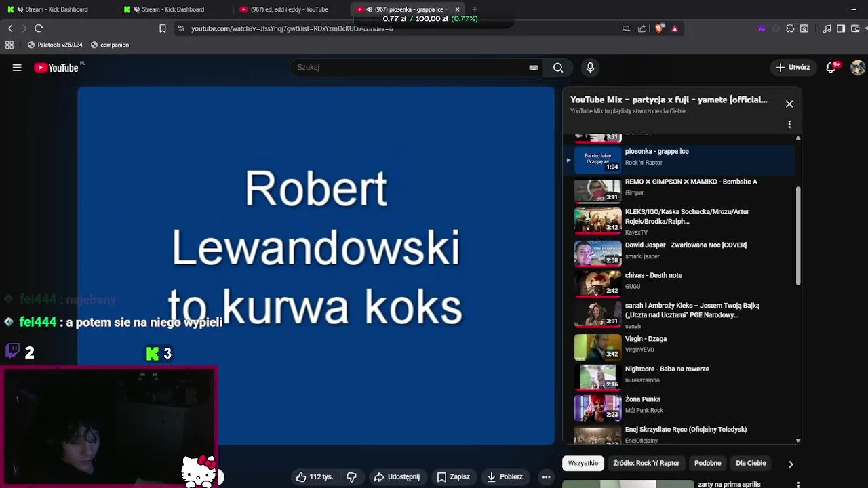
Task: Click the Utwórz create button
Action: (x=793, y=68)
